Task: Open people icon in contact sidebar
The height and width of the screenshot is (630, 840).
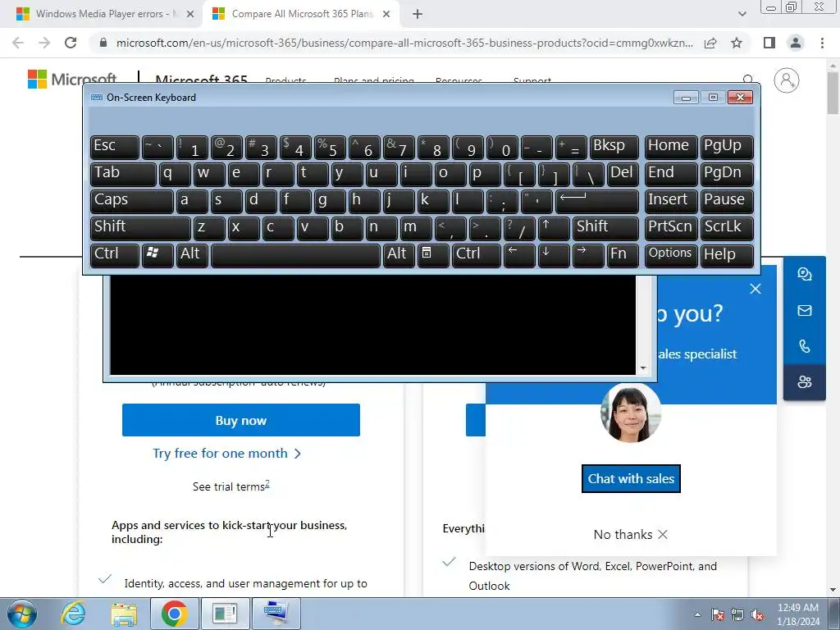Action: [805, 382]
